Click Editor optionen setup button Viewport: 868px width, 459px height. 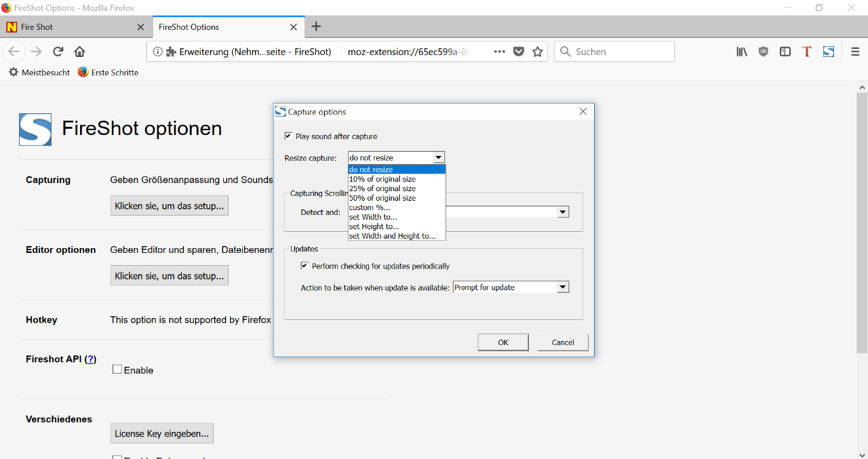(170, 276)
